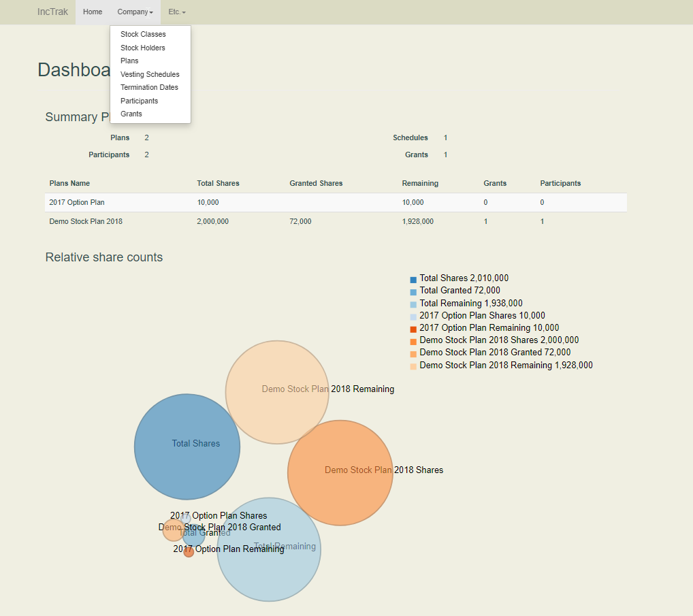Choose Plans in the dropdown menu
The width and height of the screenshot is (693, 616).
click(x=129, y=61)
